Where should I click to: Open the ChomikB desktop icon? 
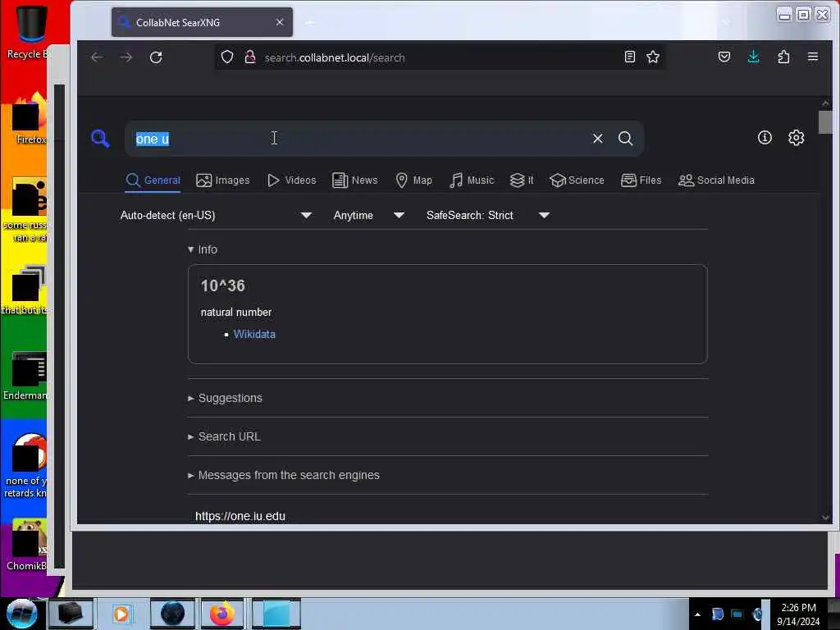(x=27, y=546)
